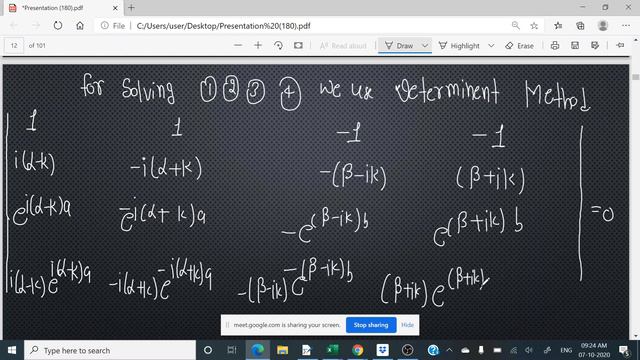Open the user profile avatar

tap(603, 26)
